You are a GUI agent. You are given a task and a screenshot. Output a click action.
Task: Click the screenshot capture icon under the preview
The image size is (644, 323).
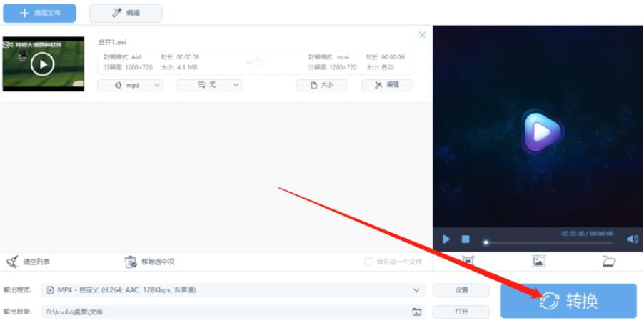click(468, 261)
